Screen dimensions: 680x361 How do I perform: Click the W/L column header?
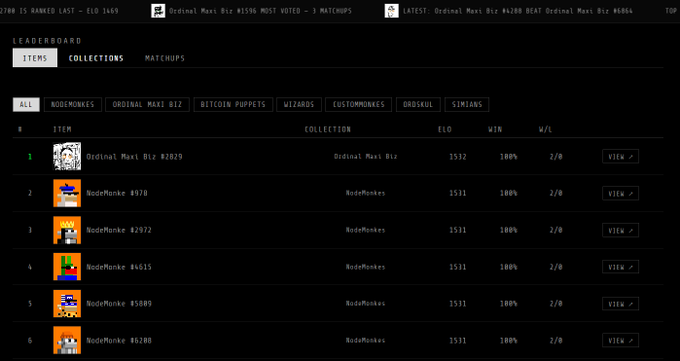click(546, 129)
